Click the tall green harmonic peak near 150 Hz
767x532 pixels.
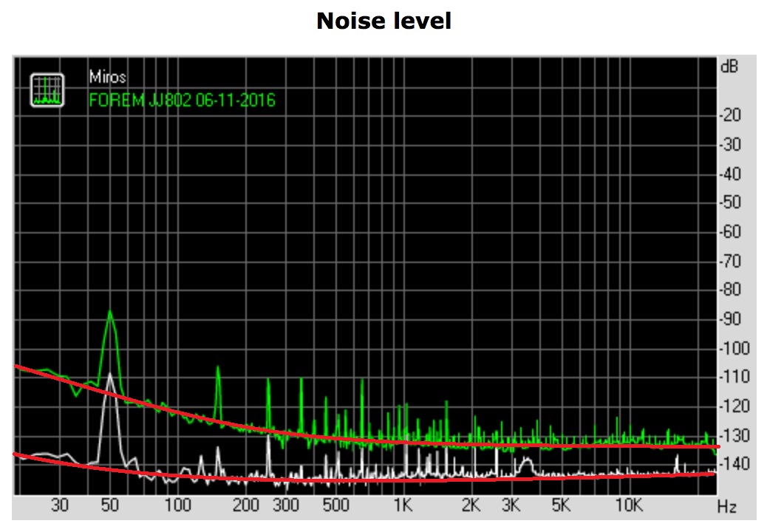pyautogui.click(x=218, y=368)
